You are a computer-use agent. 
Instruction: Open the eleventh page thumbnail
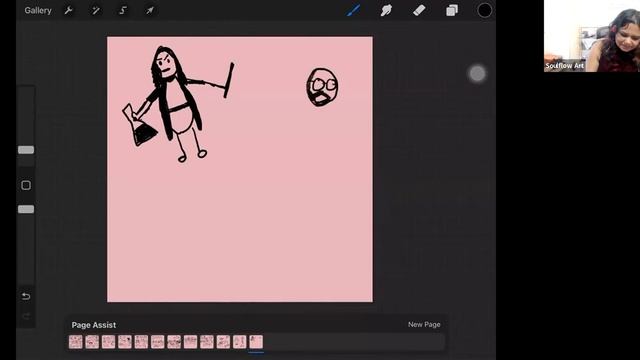tap(240, 342)
